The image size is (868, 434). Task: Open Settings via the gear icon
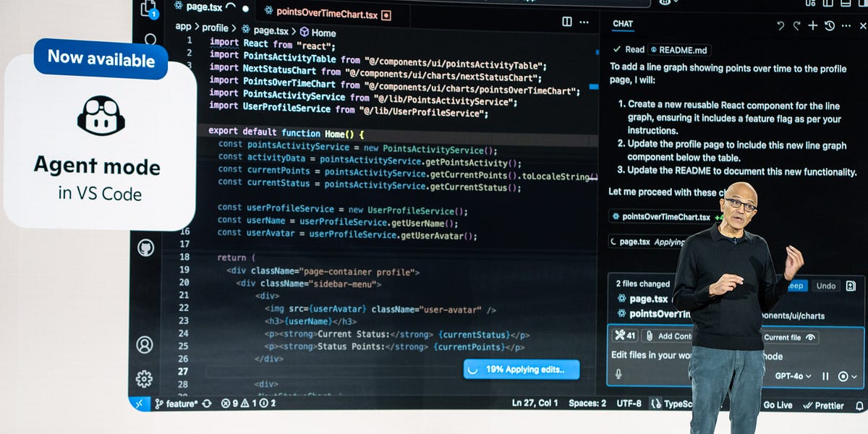click(145, 378)
